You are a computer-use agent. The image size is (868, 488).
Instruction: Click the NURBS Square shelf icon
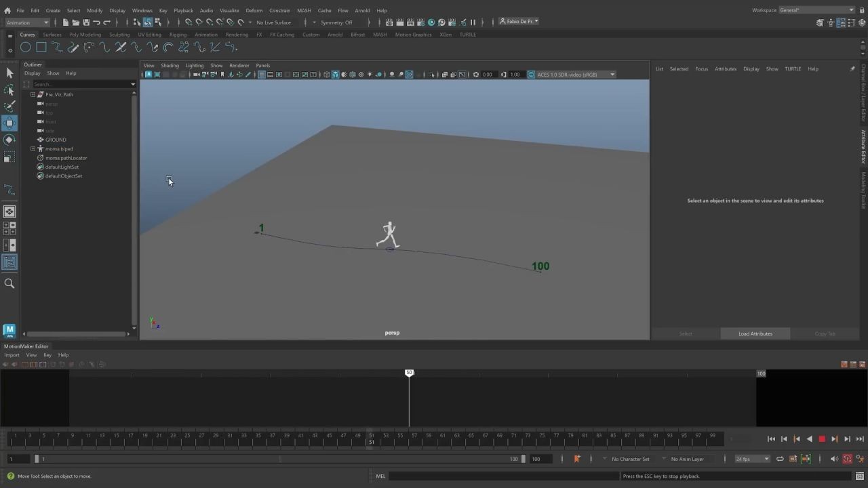pyautogui.click(x=41, y=47)
